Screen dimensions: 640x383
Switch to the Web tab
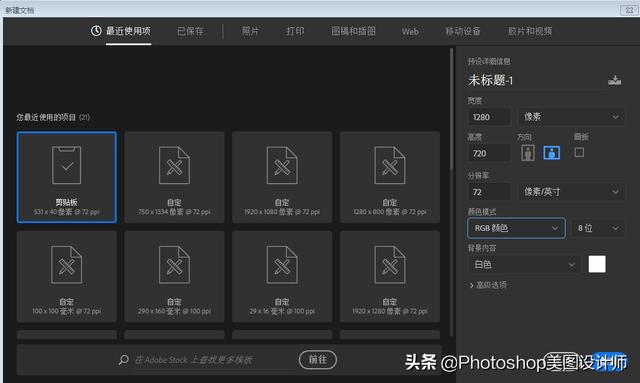[410, 31]
